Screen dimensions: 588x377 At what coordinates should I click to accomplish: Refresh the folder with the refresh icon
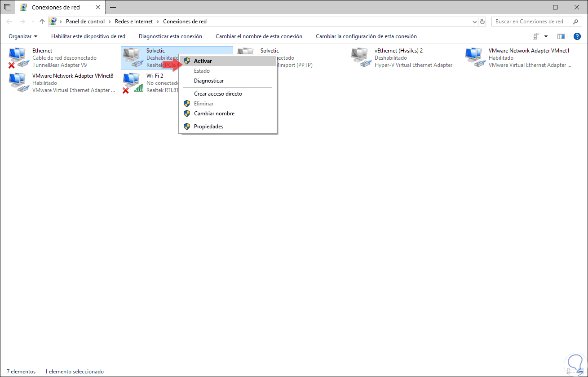[482, 21]
